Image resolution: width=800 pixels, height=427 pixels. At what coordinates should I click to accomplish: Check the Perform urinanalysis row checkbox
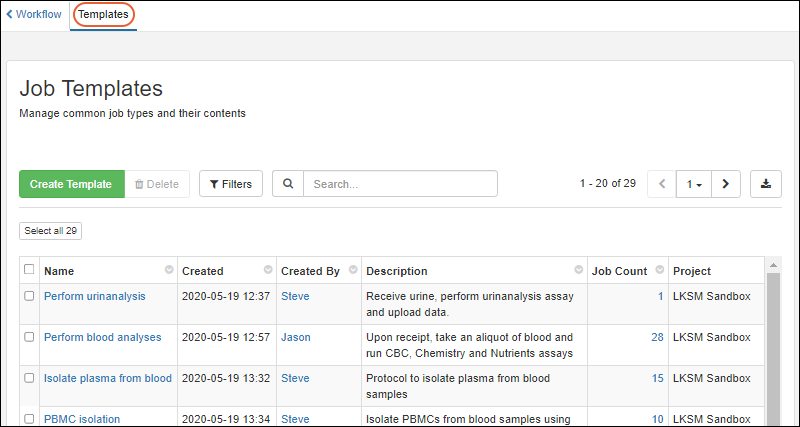coord(29,296)
